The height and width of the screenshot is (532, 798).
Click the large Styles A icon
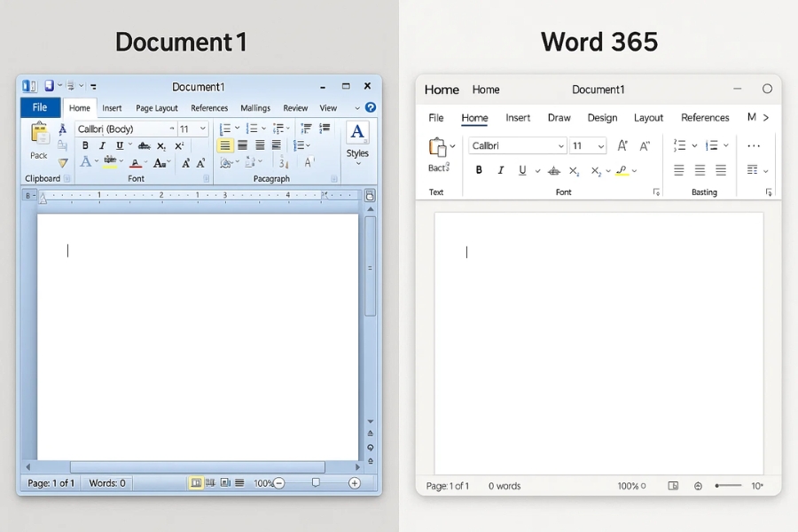point(357,132)
